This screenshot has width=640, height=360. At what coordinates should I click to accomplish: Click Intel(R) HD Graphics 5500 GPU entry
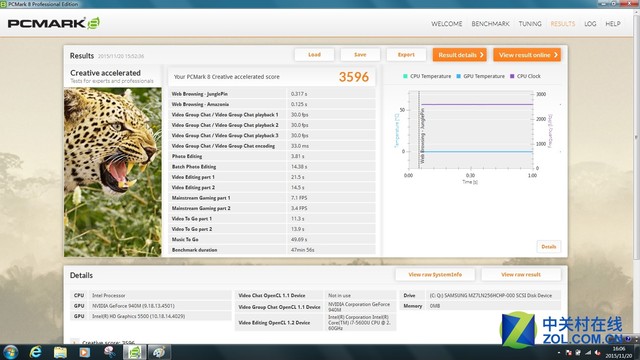point(151,316)
